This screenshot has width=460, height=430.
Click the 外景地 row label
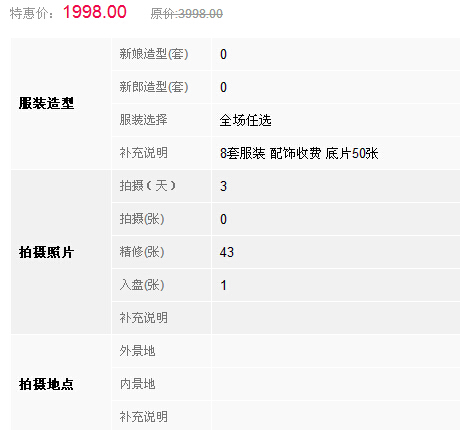tap(138, 351)
